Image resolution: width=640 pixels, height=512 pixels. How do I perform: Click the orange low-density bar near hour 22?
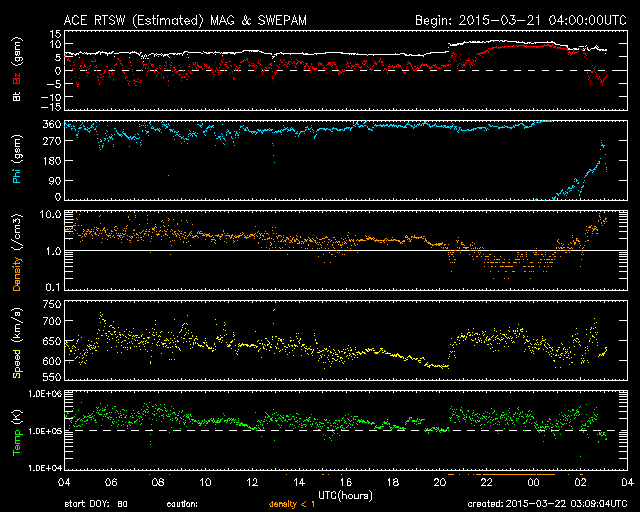[x=500, y=472]
